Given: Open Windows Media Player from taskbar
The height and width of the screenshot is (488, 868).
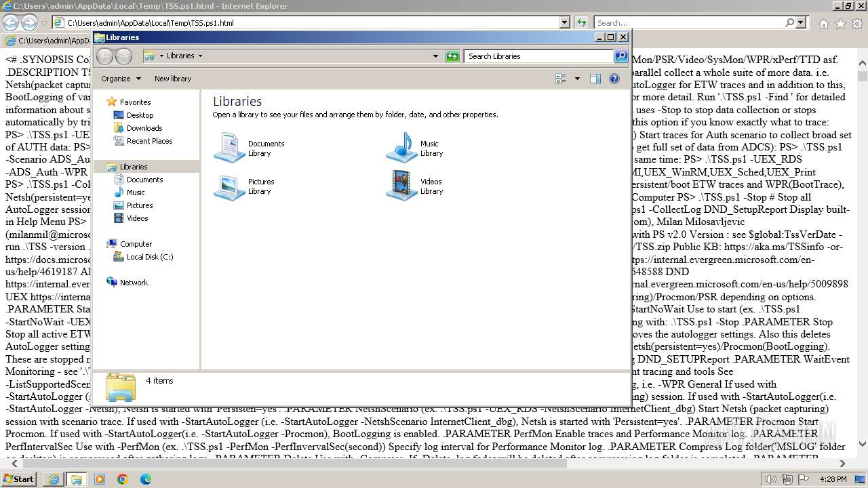Looking at the screenshot, I should tap(100, 479).
